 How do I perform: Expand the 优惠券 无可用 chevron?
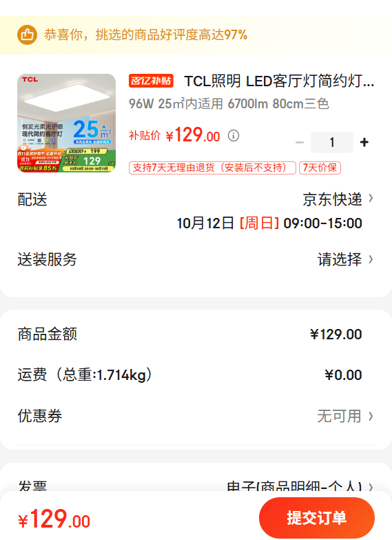pos(371,416)
